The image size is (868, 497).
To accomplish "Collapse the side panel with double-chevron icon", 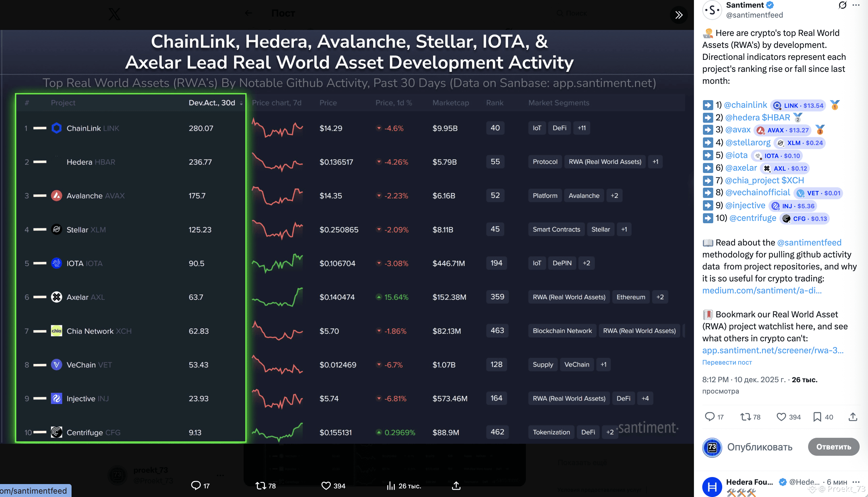I will coord(679,15).
